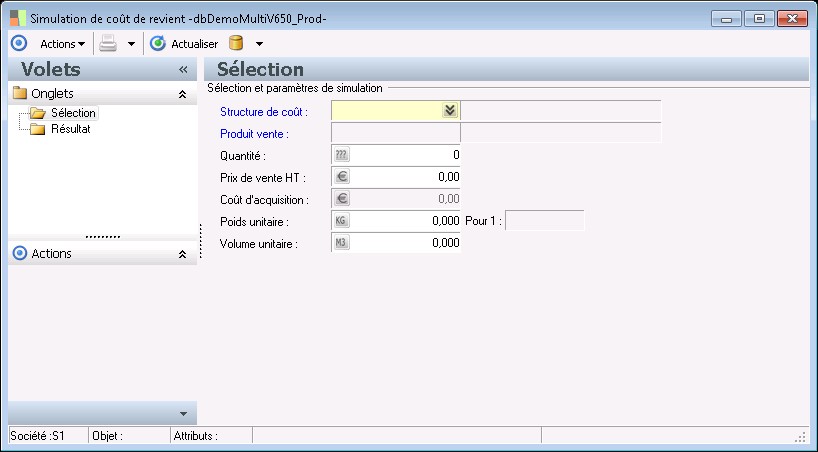Click the Produit vente code field
The width and height of the screenshot is (818, 452).
tap(396, 133)
